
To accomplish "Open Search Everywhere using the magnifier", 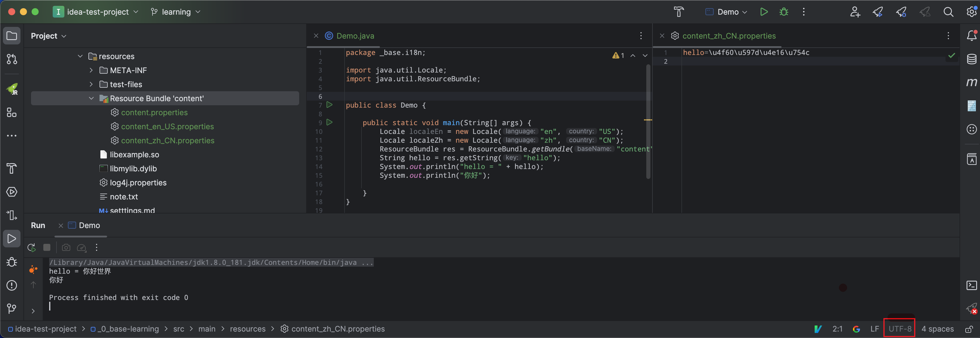I will (x=948, y=12).
